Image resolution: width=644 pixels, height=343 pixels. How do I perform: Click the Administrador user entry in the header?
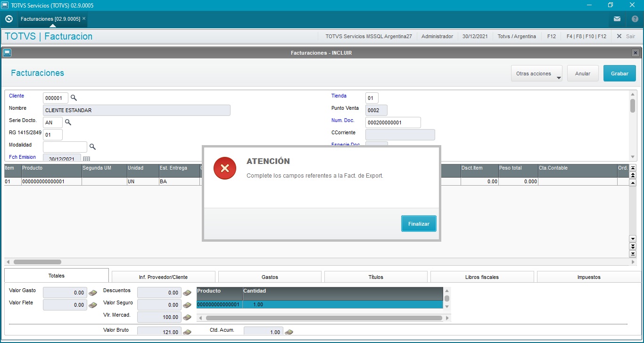point(437,36)
